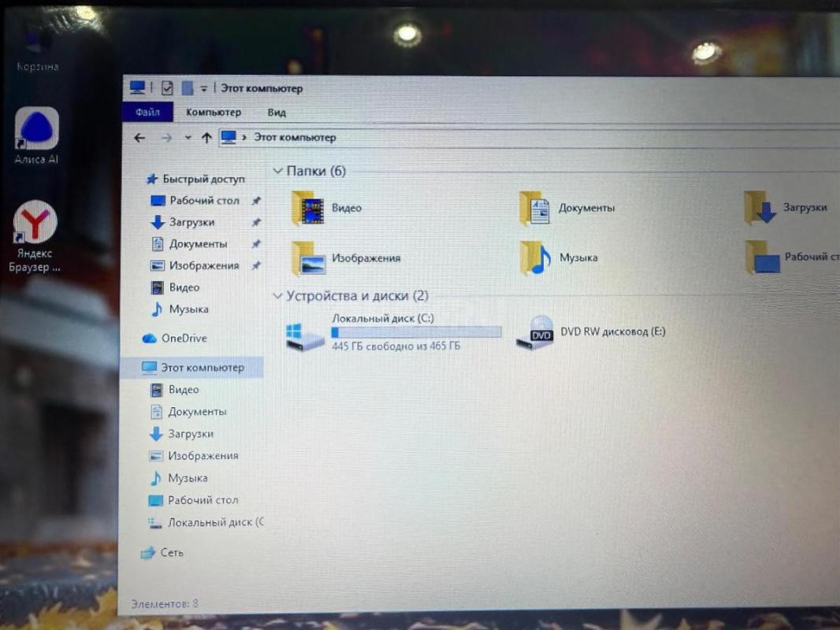This screenshot has height=630, width=840.
Task: Launch Алиса AI desktop shortcut
Action: pyautogui.click(x=36, y=135)
